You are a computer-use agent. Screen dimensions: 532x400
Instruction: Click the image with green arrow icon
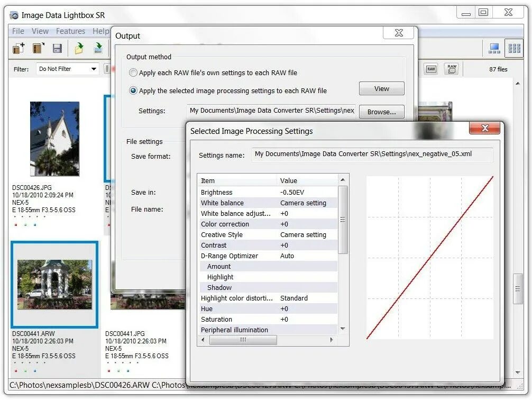click(x=98, y=48)
